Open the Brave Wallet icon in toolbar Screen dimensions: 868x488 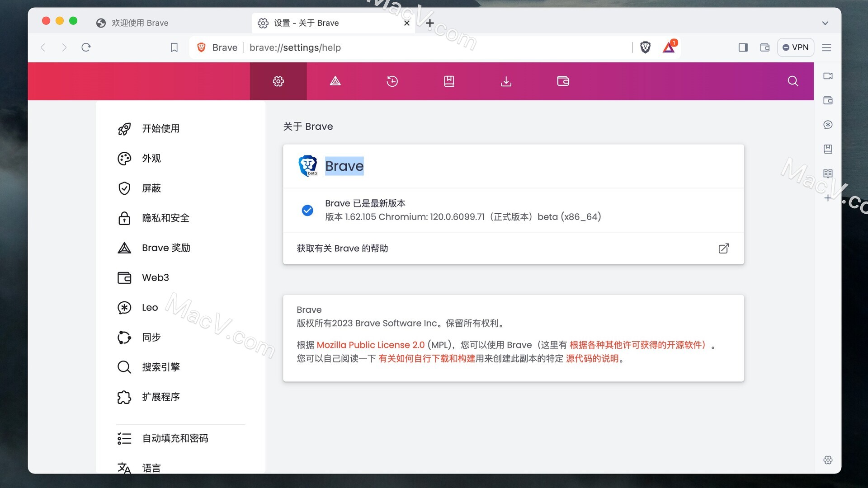pyautogui.click(x=764, y=47)
